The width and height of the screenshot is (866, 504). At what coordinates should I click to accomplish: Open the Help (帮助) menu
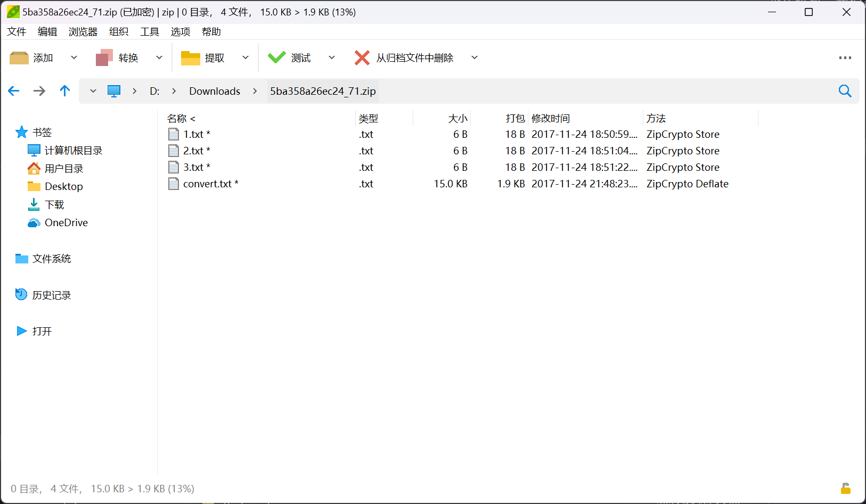click(211, 31)
